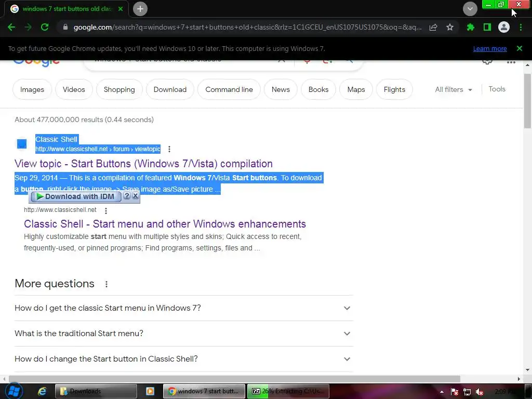Go back with the browser back arrow
Screen dimensions: 532x399
(x=11, y=27)
